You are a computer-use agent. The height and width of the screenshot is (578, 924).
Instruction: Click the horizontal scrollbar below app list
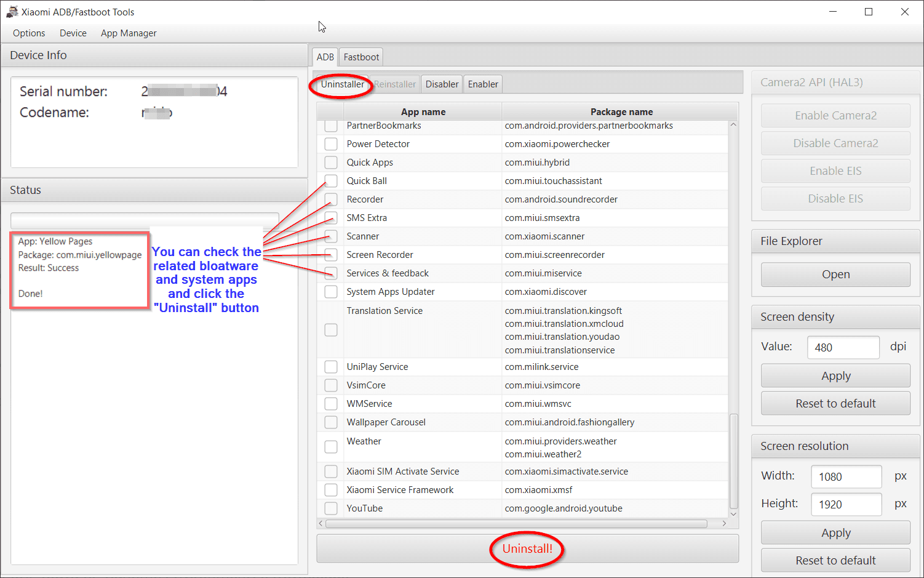[x=516, y=524]
